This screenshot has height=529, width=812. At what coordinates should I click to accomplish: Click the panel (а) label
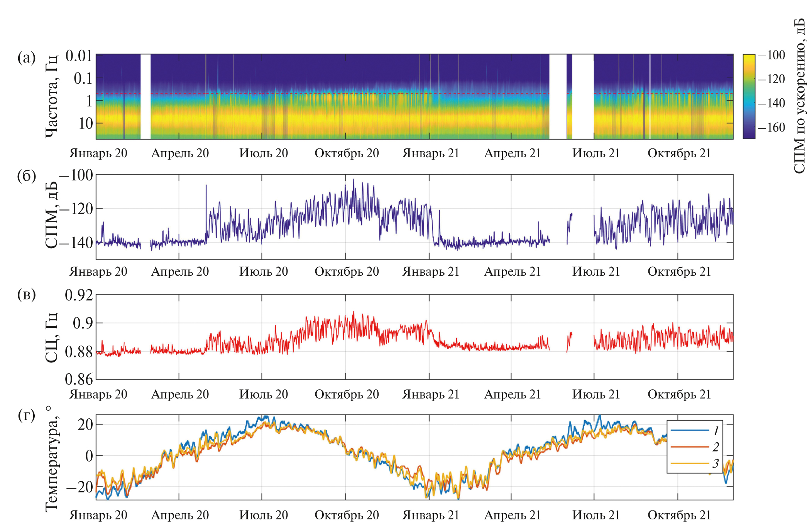[26, 58]
